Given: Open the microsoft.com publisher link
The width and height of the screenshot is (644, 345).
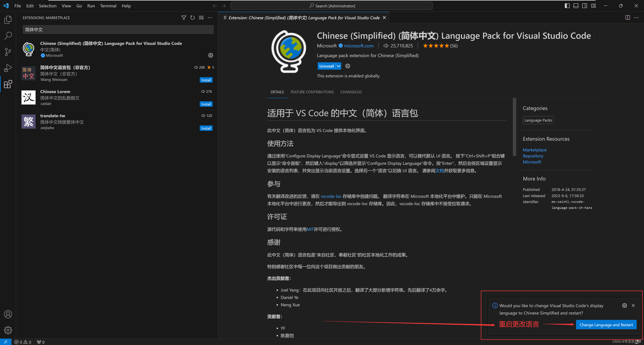Looking at the screenshot, I should click(359, 46).
